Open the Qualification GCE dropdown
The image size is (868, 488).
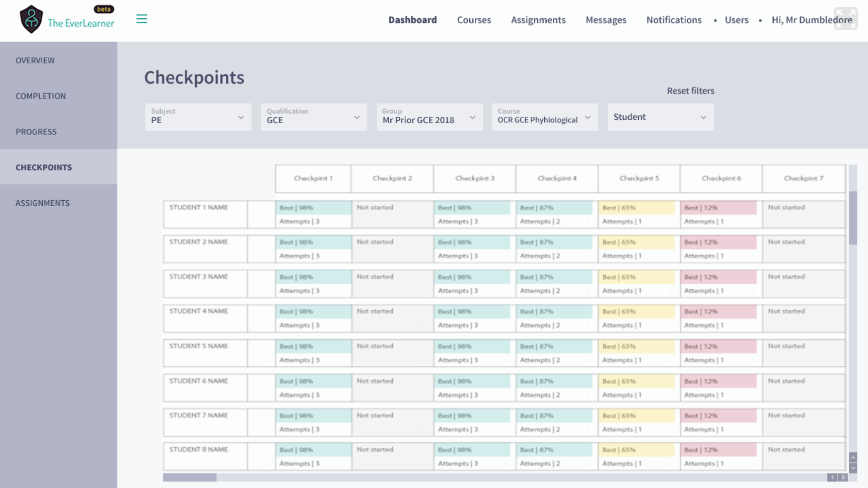(x=314, y=117)
